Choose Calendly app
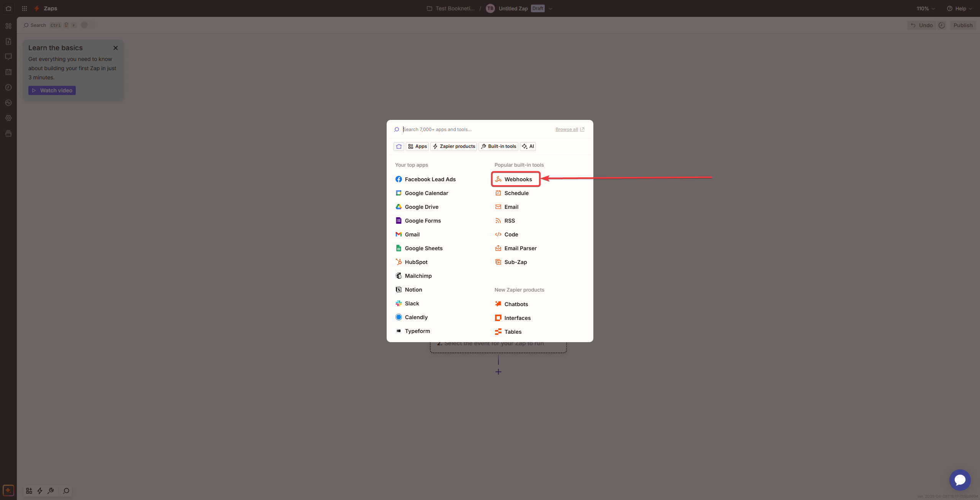 pos(412,317)
